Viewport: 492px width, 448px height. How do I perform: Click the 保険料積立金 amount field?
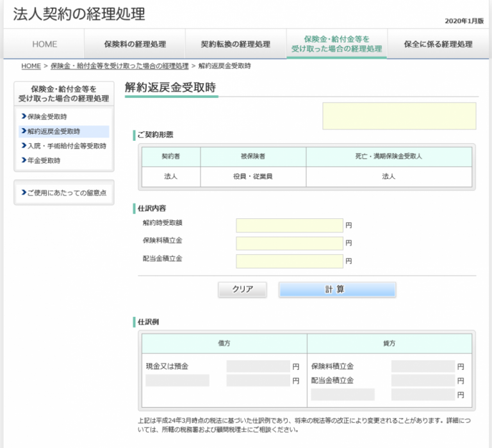point(290,243)
